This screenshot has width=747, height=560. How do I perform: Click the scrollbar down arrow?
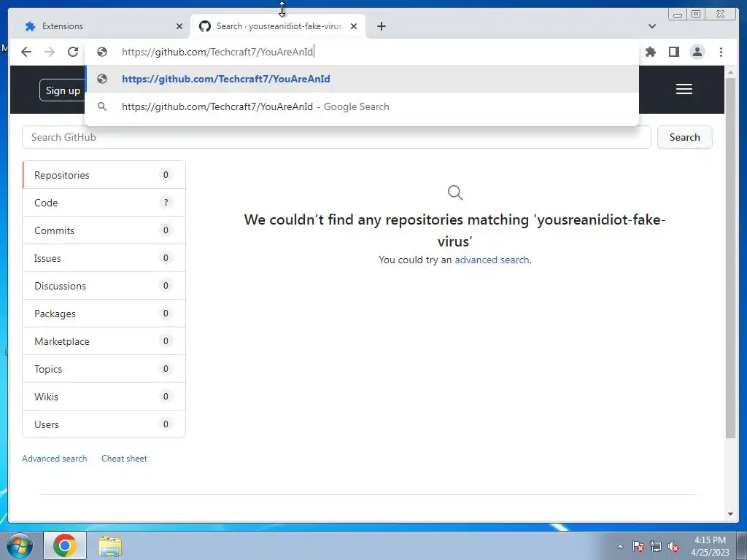(x=730, y=514)
